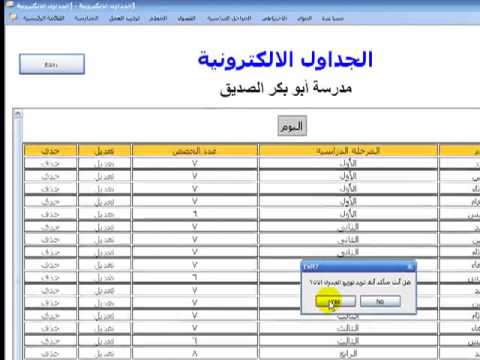Open the الجداول الدراسية menu
This screenshot has height=360, width=480.
[x=229, y=18]
